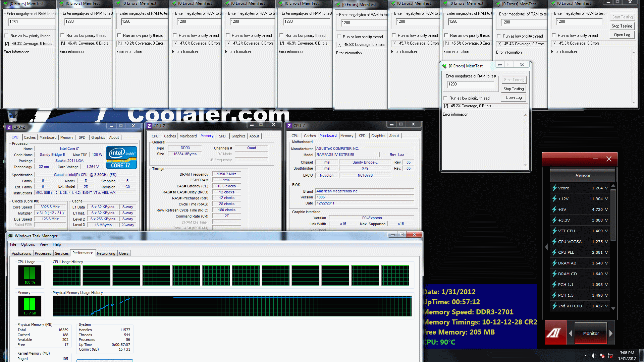
Task: Enable low priority thread in the 46.4% Coverage MemTest
Action: 62,35
